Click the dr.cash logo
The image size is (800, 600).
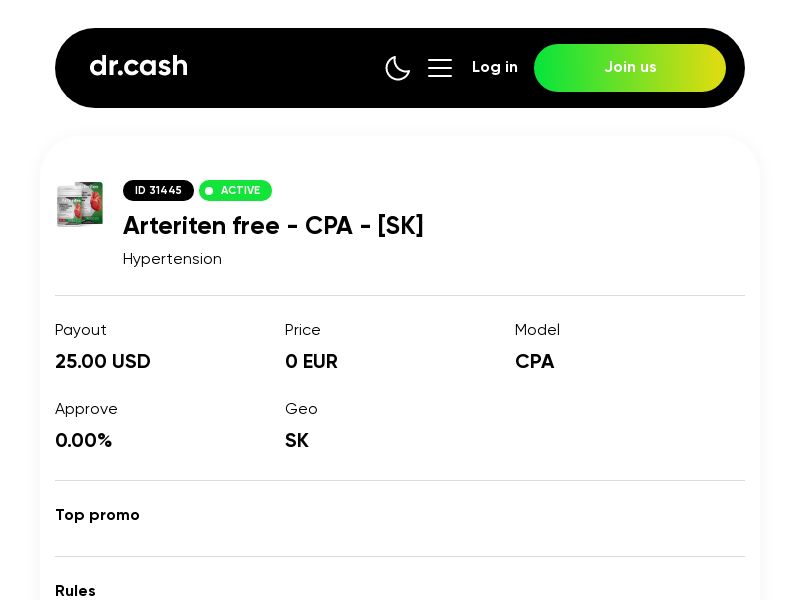click(x=138, y=66)
